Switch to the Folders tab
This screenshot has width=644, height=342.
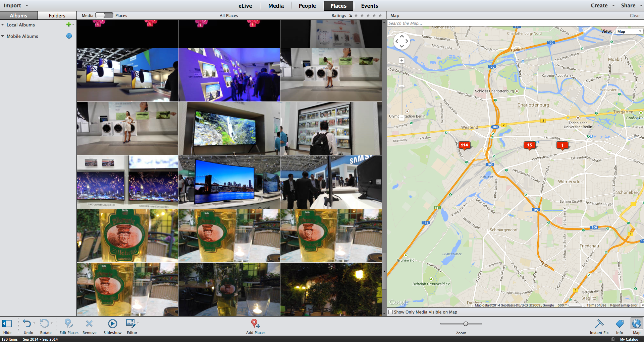tap(57, 16)
